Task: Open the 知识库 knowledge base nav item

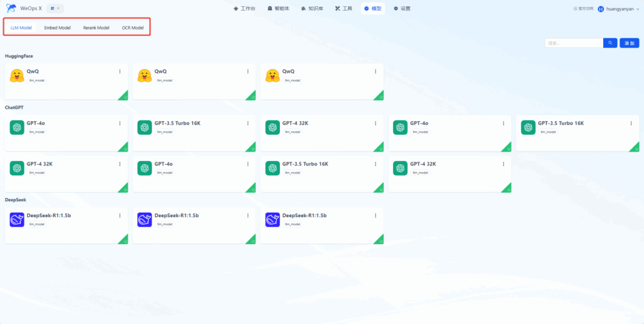Action: point(312,8)
